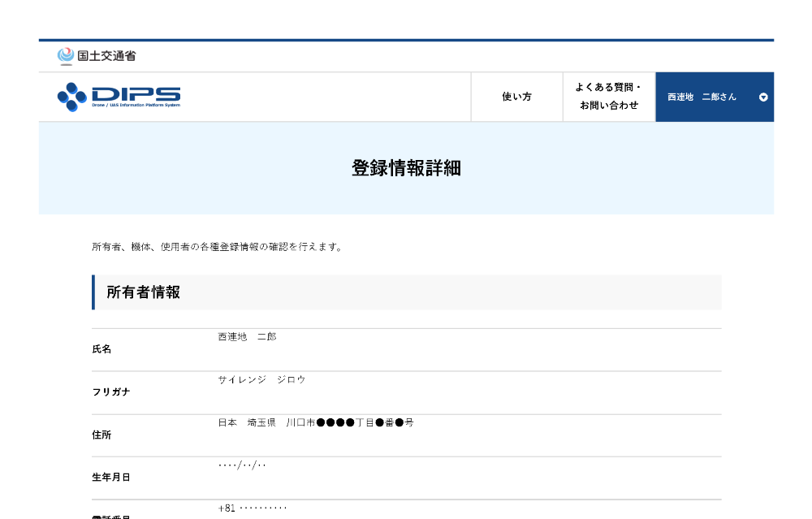Select the 所有者情報 section heading

coord(144,292)
